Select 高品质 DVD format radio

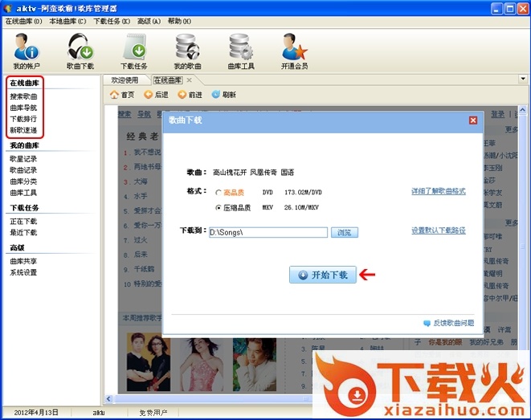tap(219, 193)
